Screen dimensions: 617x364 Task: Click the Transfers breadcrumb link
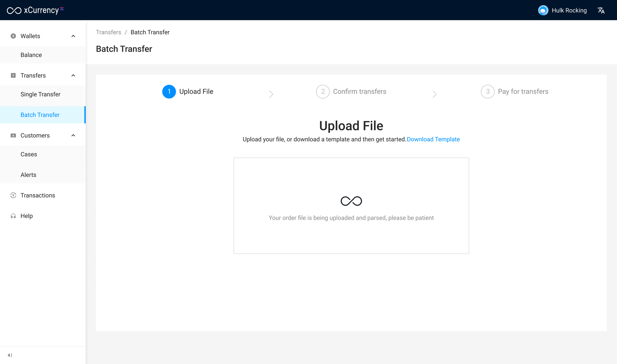pyautogui.click(x=108, y=32)
